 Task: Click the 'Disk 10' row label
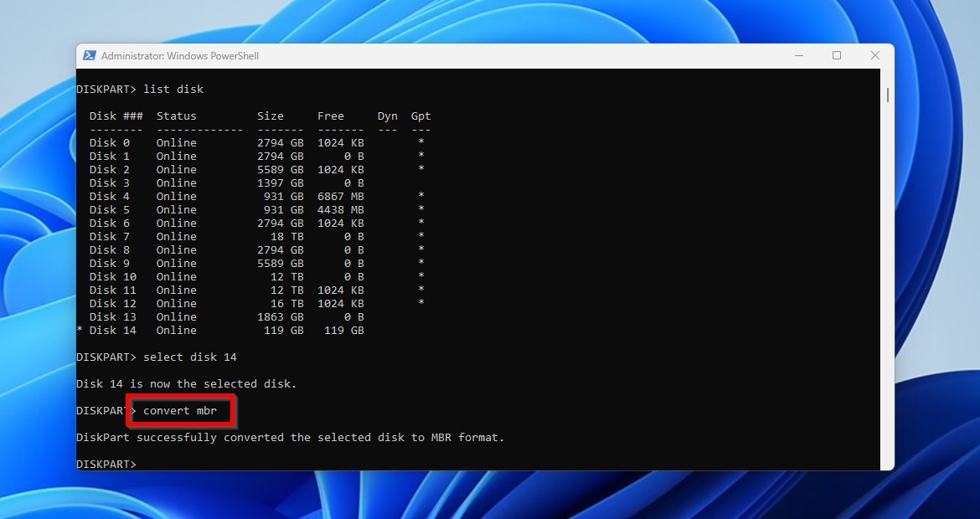point(112,277)
